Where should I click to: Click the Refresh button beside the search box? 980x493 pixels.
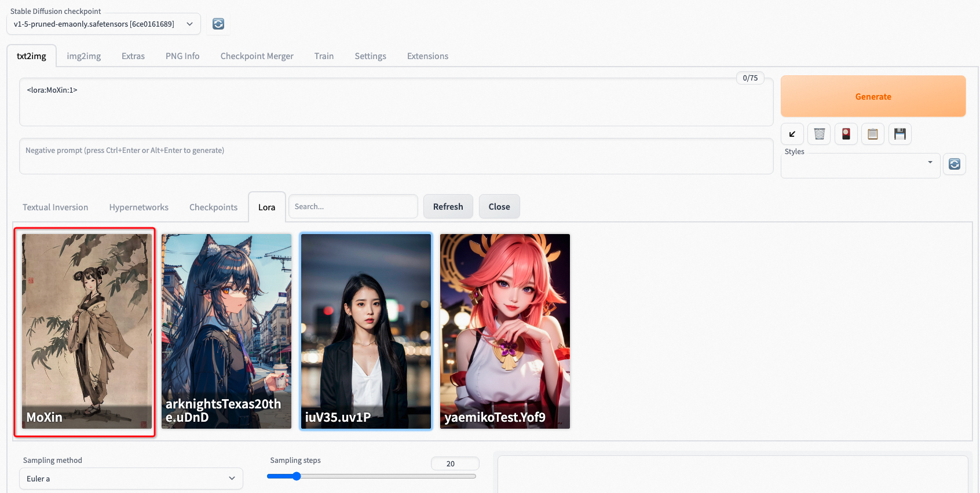point(448,207)
